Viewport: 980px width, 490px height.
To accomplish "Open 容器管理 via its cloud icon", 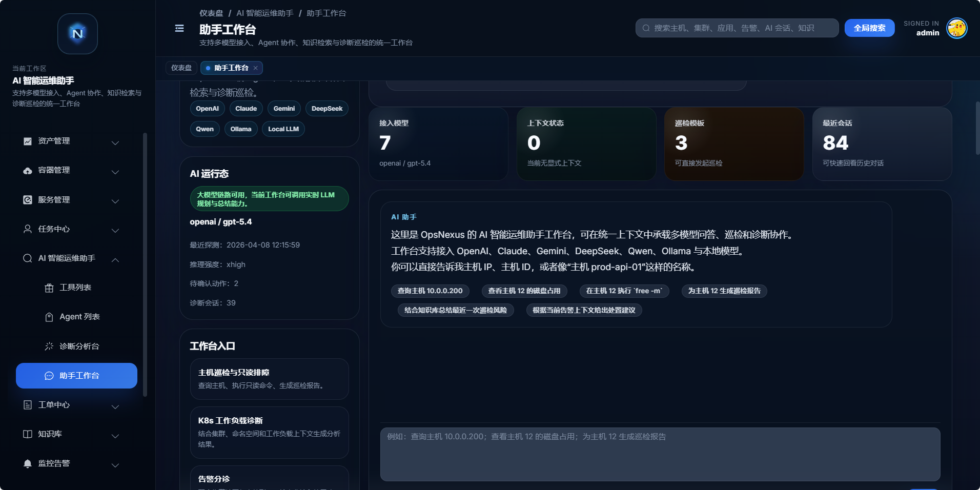I will pyautogui.click(x=27, y=170).
